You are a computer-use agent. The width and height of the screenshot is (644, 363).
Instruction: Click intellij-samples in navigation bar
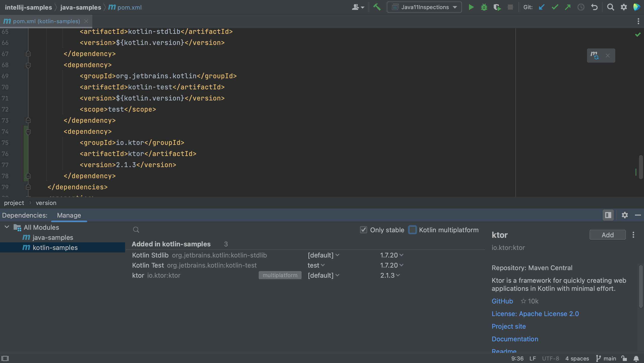coord(28,7)
